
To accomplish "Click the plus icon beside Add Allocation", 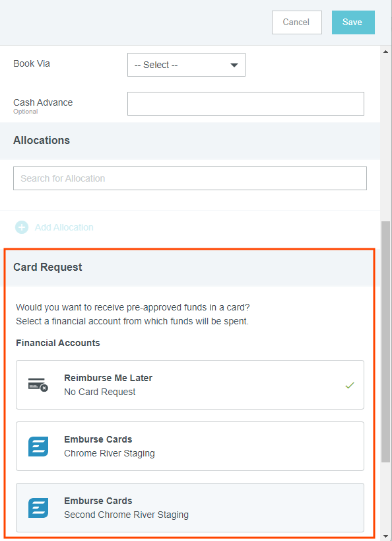I will tap(22, 227).
